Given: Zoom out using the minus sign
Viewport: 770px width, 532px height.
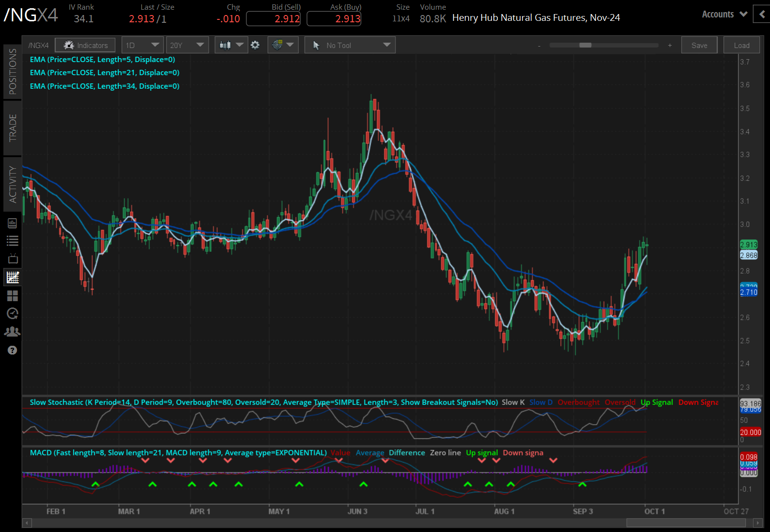Looking at the screenshot, I should tap(539, 46).
